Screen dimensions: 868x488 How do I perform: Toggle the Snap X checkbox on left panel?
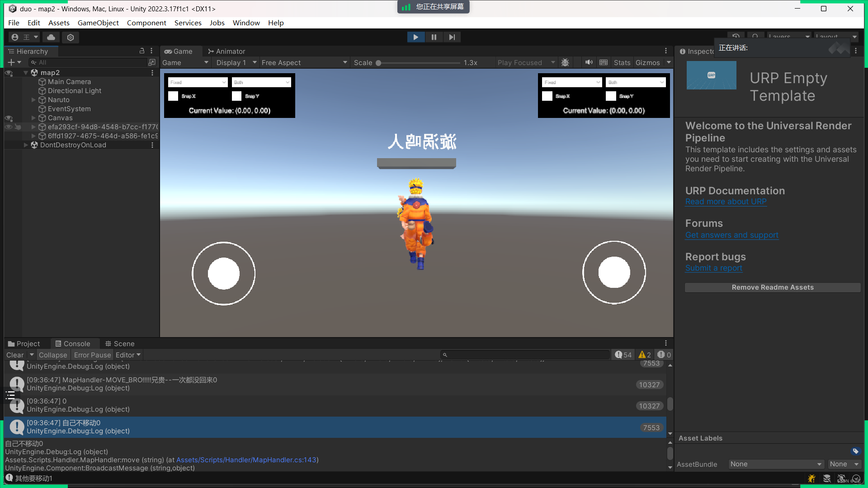click(x=173, y=96)
